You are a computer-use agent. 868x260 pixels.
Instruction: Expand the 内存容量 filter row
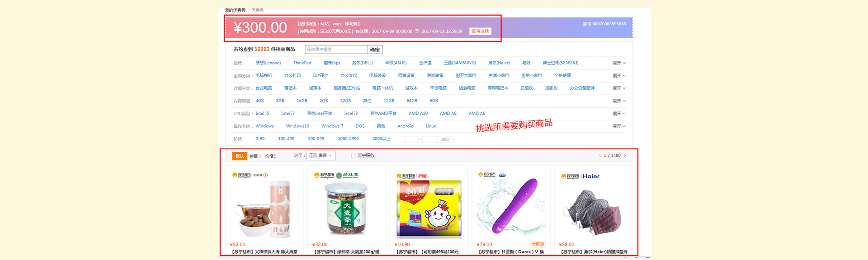619,101
